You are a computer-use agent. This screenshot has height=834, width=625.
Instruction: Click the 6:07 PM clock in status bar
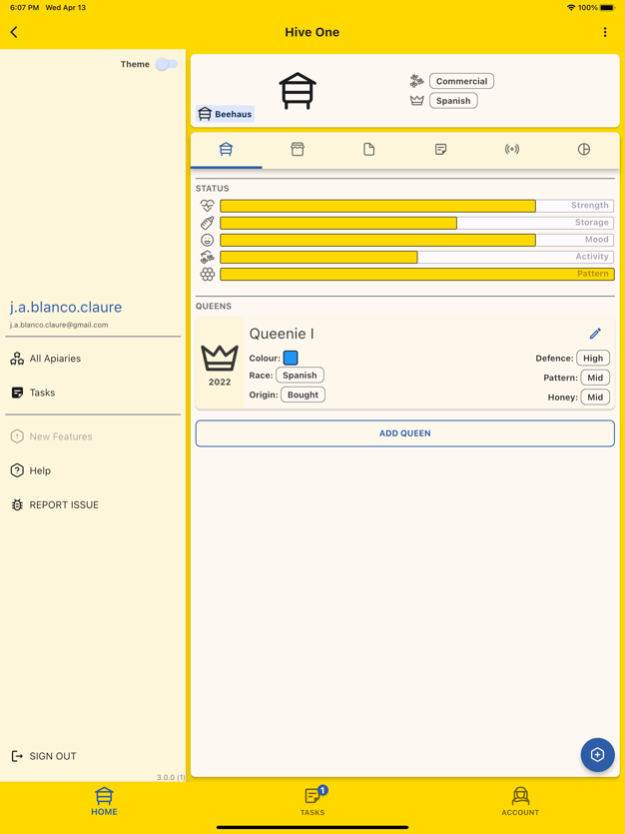[x=24, y=7]
